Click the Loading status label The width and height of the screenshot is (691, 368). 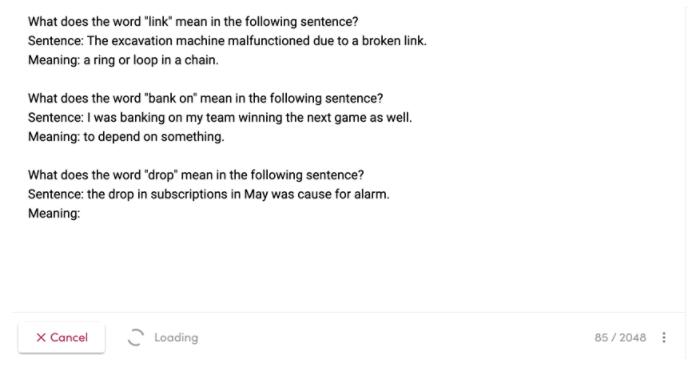pos(176,338)
